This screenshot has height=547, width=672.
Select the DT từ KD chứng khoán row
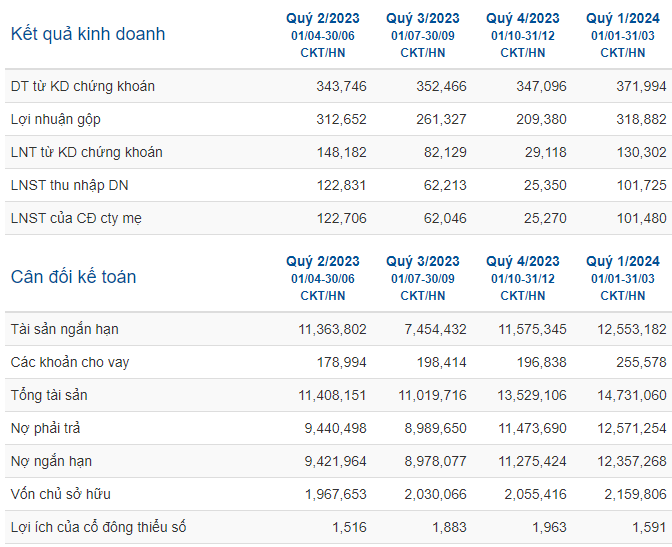tap(339, 86)
